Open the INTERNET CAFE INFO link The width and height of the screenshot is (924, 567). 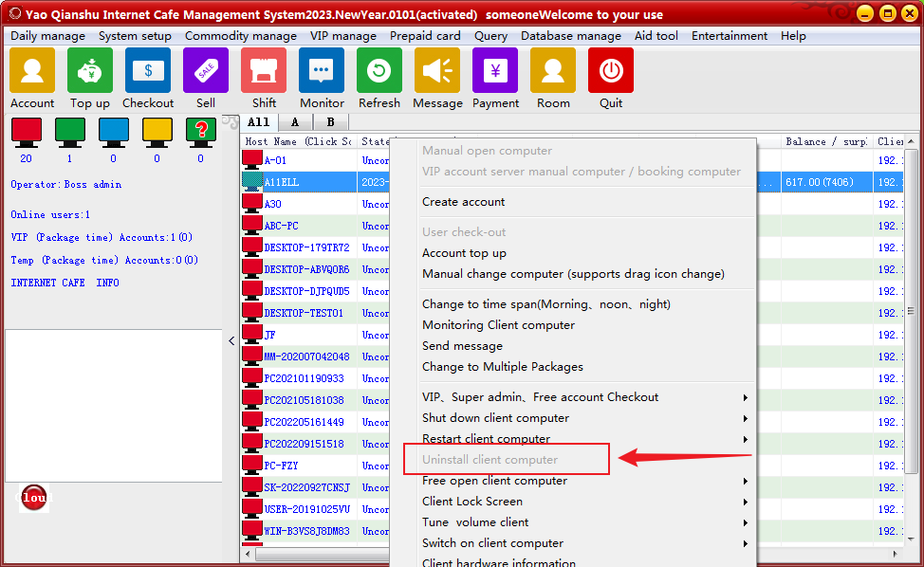tap(65, 283)
